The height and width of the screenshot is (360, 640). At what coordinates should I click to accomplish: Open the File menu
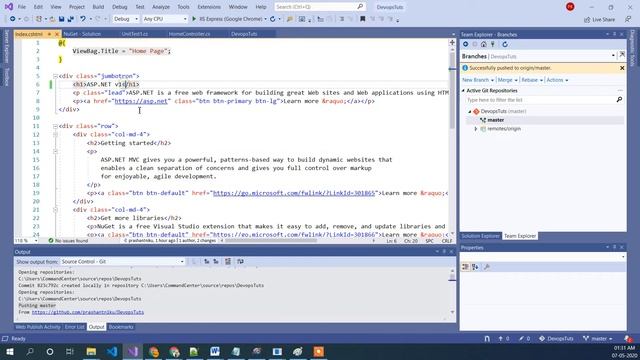[x=22, y=7]
